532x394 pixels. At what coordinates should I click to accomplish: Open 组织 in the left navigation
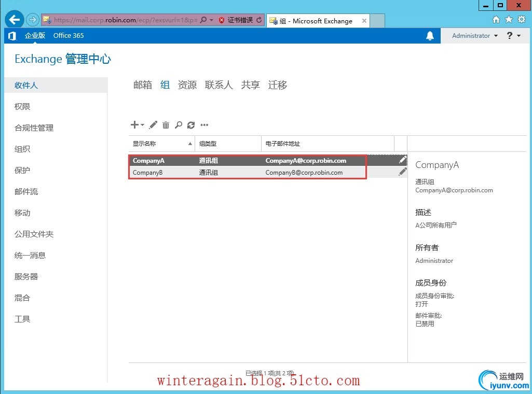pyautogui.click(x=22, y=149)
